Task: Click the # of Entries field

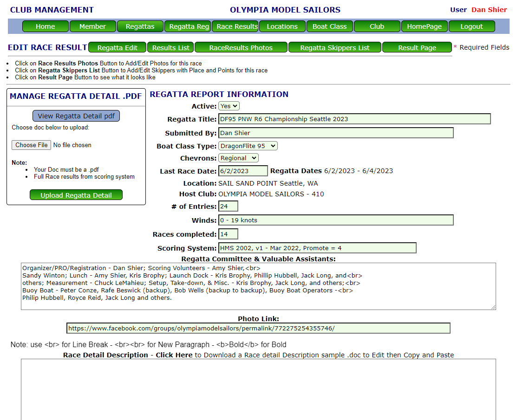Action: (x=228, y=206)
